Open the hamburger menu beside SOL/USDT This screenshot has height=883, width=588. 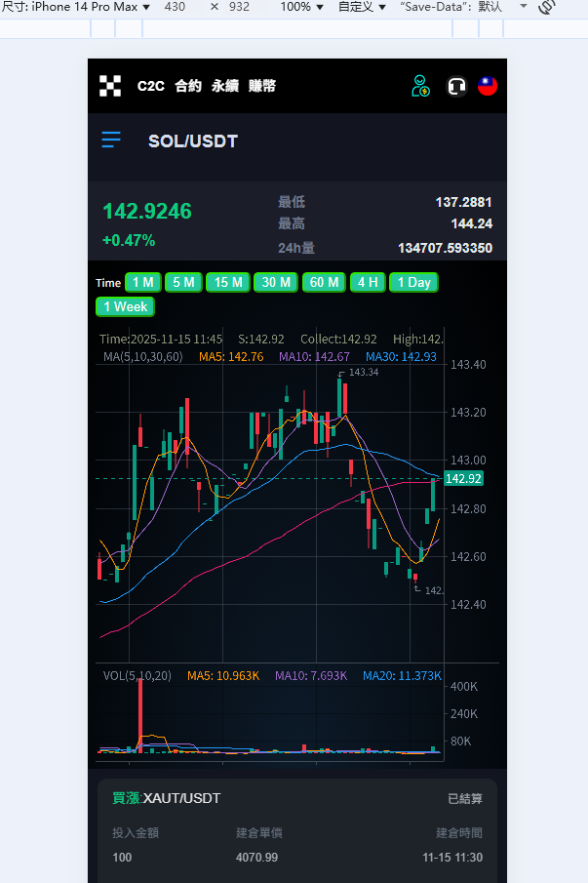coord(111,140)
